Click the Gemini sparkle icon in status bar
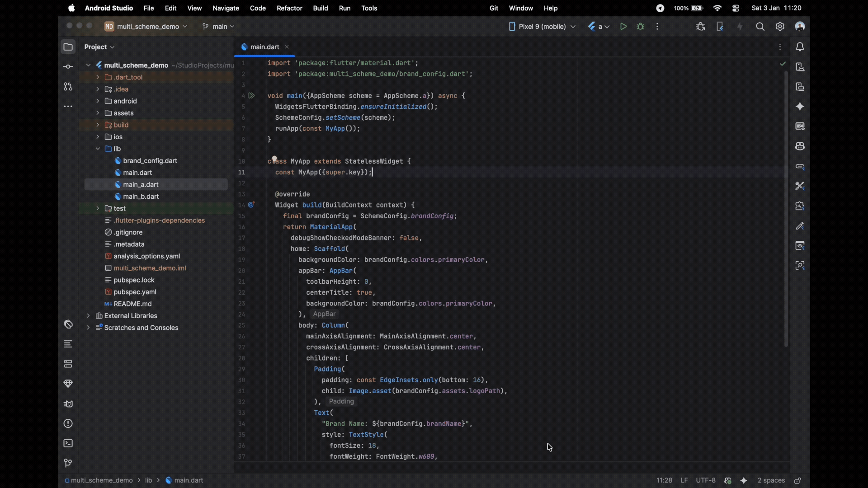This screenshot has height=488, width=868. tap(744, 480)
